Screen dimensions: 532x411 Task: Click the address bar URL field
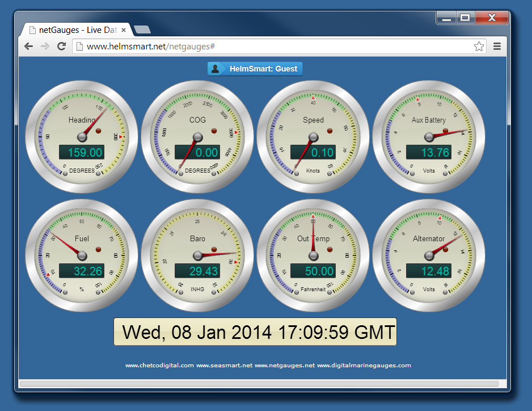click(x=280, y=46)
